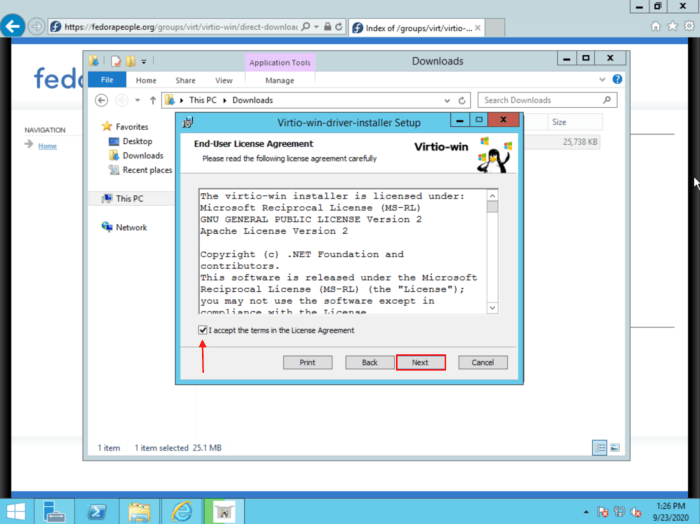This screenshot has height=524, width=700.
Task: Click the Next button in installer
Action: 420,362
